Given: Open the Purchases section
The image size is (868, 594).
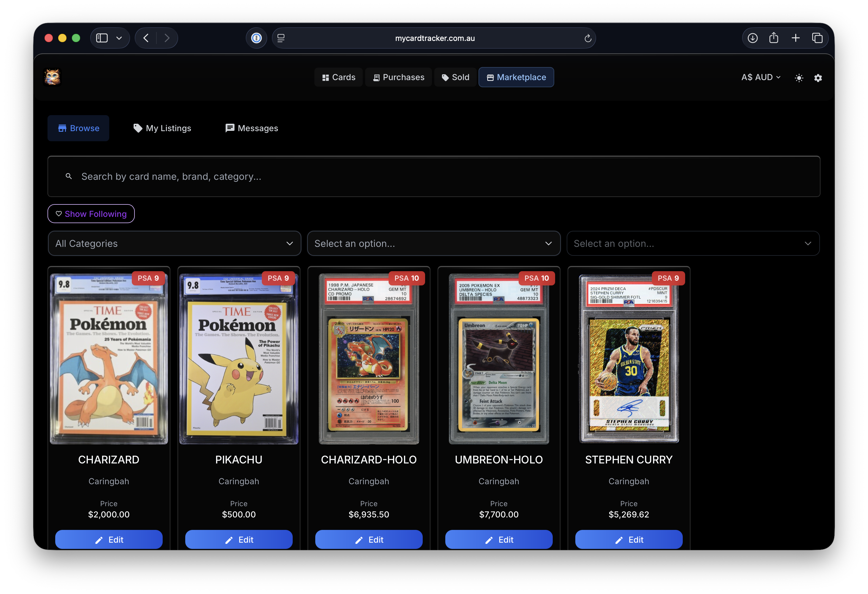Looking at the screenshot, I should [398, 77].
